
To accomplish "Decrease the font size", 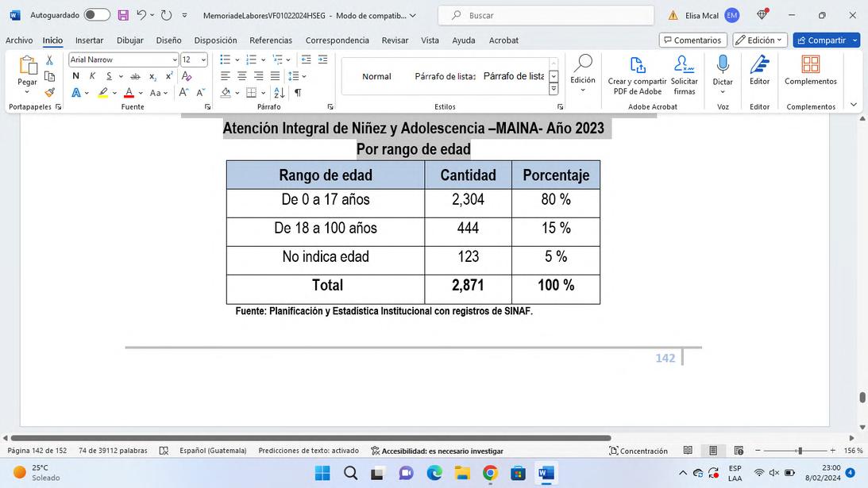I will pos(200,92).
